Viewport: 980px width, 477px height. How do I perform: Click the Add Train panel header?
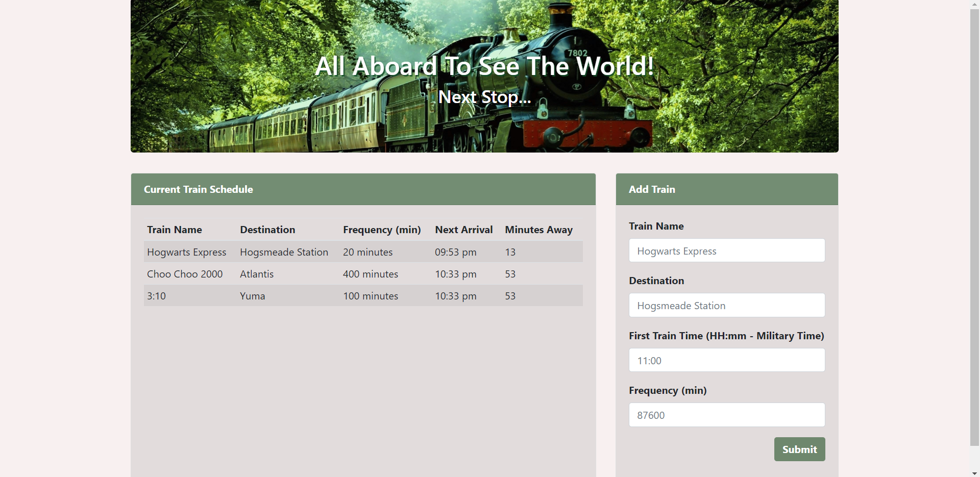(x=652, y=189)
